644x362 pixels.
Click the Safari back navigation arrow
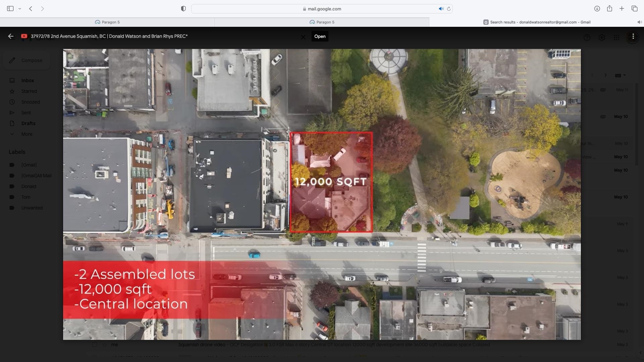click(31, 9)
